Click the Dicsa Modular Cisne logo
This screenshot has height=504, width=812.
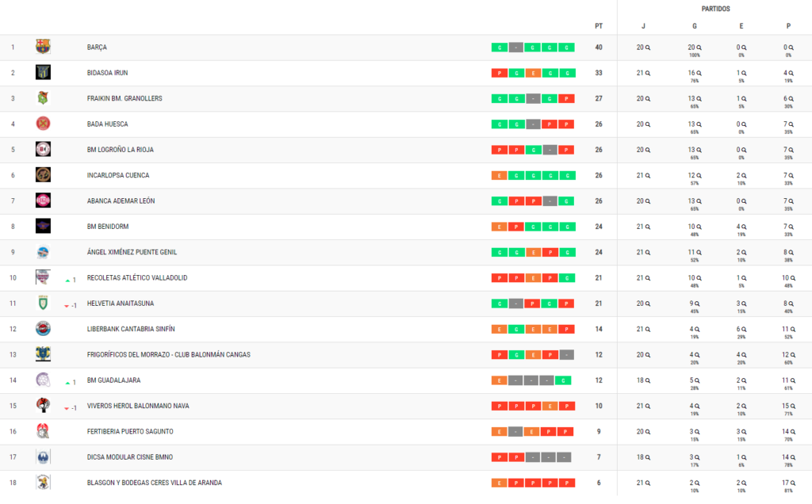coord(43,456)
